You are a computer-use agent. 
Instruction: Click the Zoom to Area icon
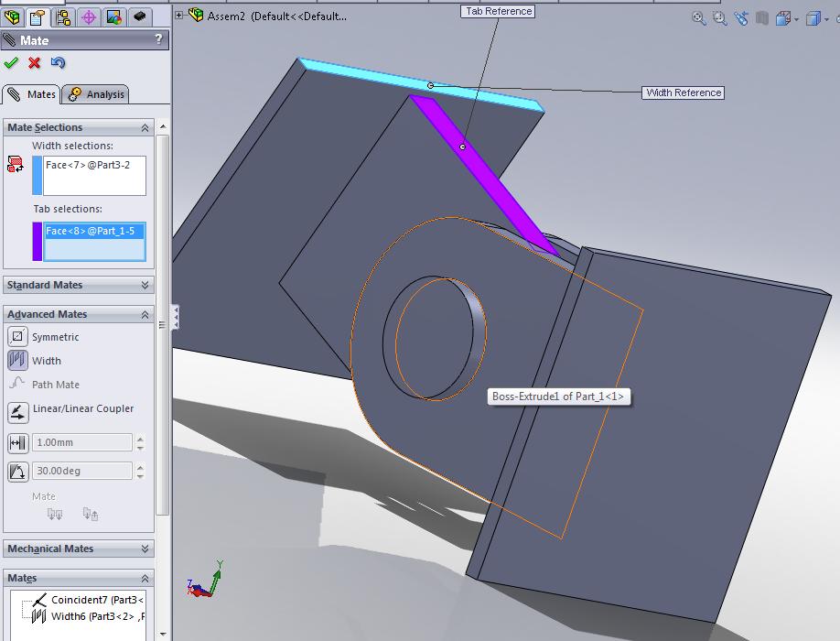pos(720,18)
